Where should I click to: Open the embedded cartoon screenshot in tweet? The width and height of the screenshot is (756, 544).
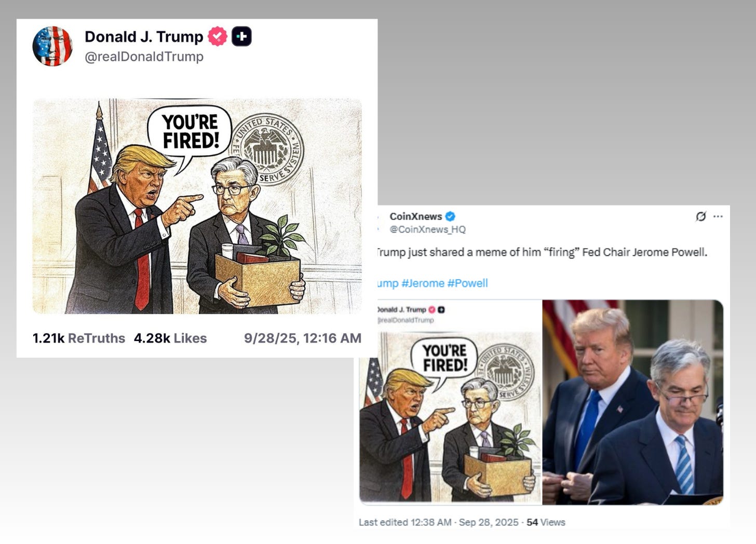coord(450,402)
